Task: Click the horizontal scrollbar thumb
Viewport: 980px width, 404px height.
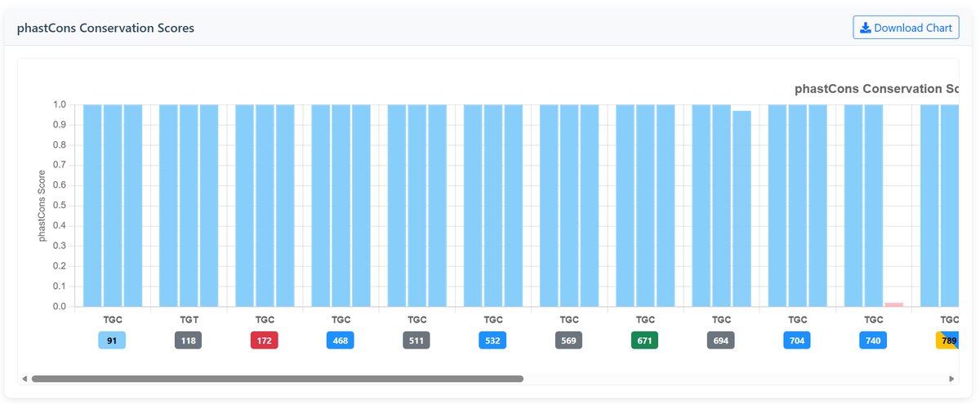Action: [x=278, y=379]
